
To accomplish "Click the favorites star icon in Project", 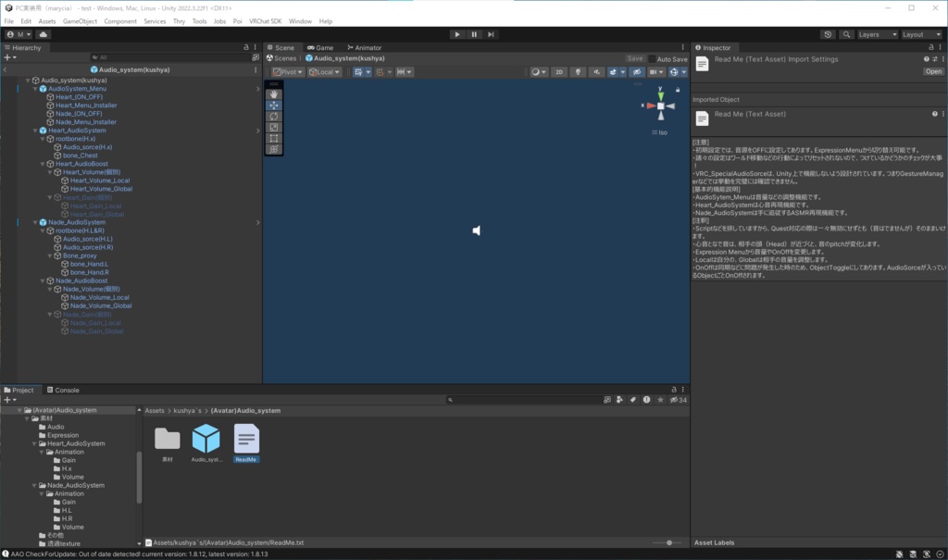I will (660, 400).
